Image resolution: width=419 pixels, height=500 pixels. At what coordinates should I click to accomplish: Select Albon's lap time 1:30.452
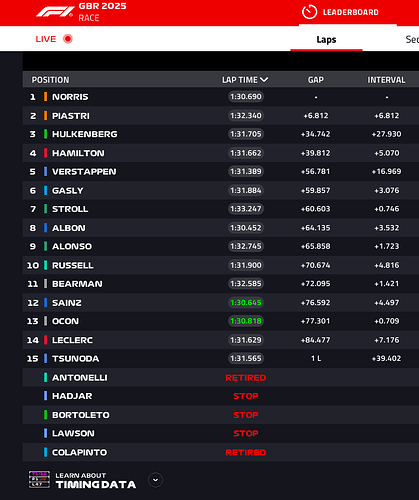click(246, 228)
